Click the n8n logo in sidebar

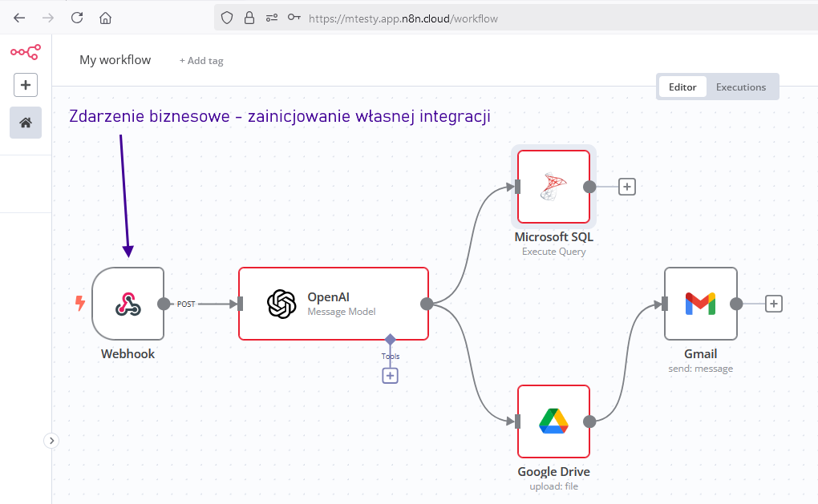coord(25,53)
